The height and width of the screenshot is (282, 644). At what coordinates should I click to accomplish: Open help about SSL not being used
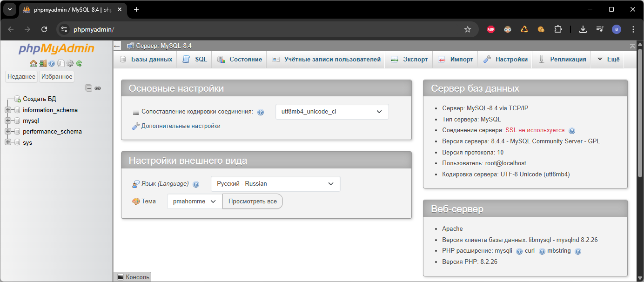(572, 131)
